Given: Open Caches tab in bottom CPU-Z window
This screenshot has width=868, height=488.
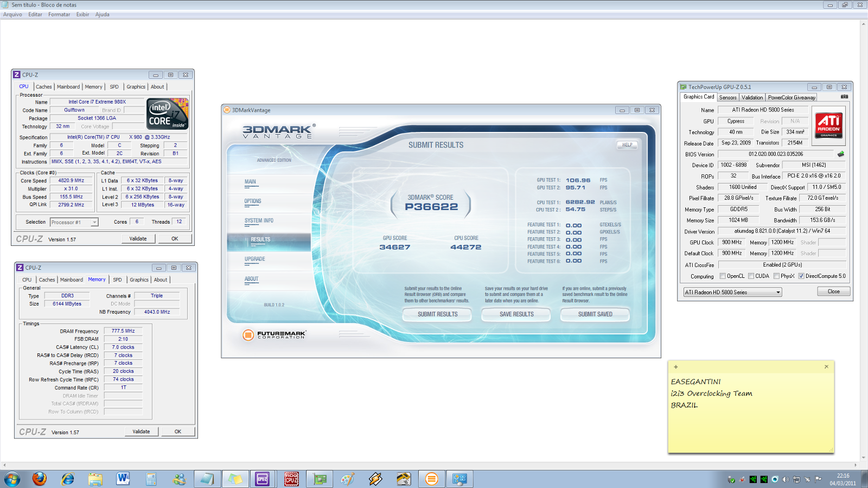Looking at the screenshot, I should [x=47, y=280].
